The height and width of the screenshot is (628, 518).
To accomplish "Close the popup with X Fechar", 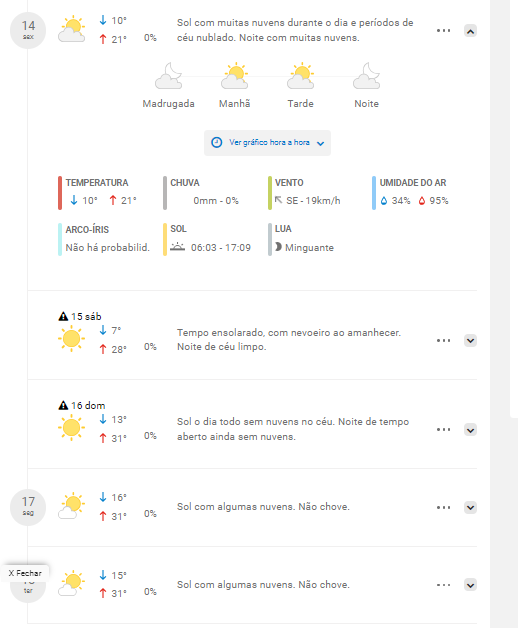I will 25,573.
